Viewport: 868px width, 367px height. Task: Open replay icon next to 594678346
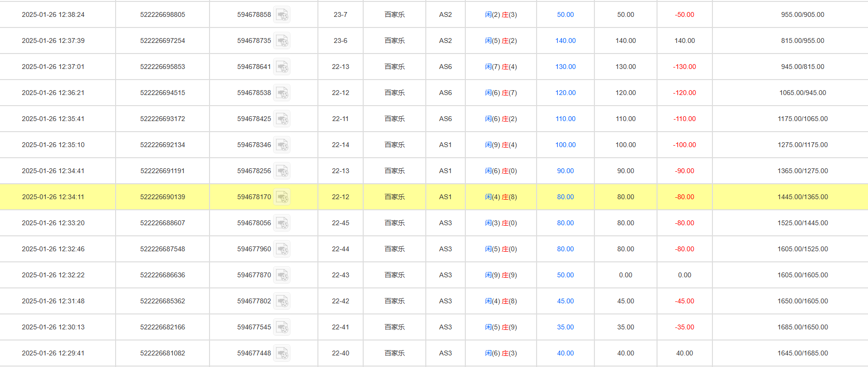pyautogui.click(x=282, y=145)
